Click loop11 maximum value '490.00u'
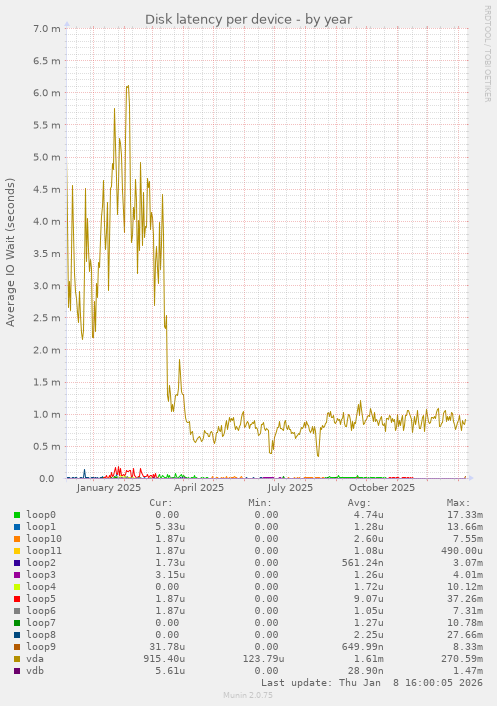 coord(462,551)
